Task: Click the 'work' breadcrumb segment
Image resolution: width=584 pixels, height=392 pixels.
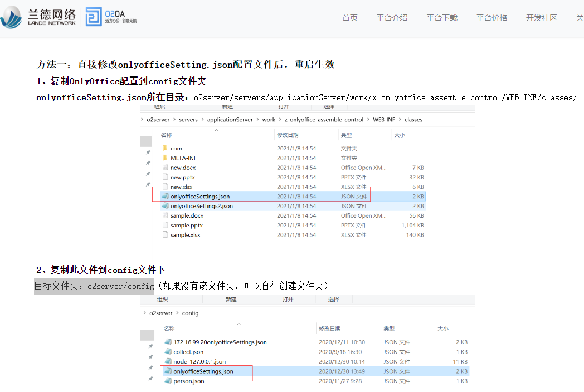Action: point(269,120)
